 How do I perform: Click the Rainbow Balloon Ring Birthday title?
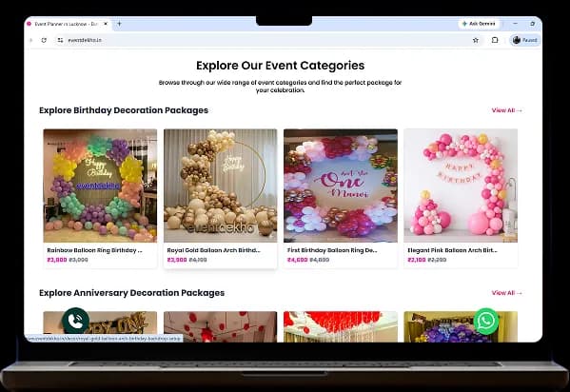pyautogui.click(x=94, y=250)
